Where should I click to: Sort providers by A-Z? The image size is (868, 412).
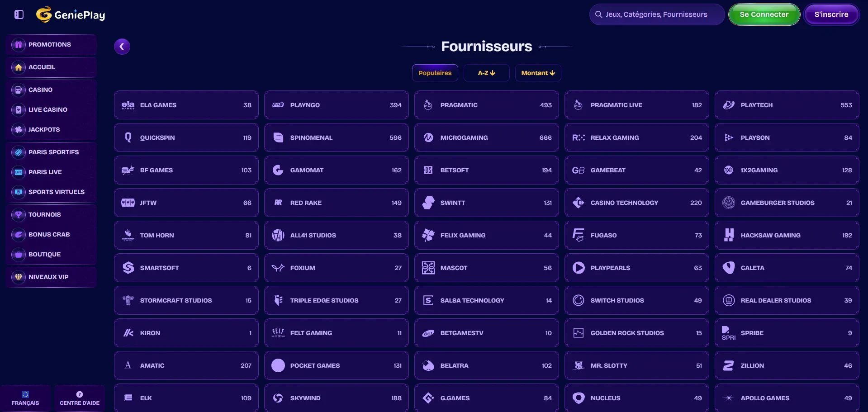click(487, 73)
